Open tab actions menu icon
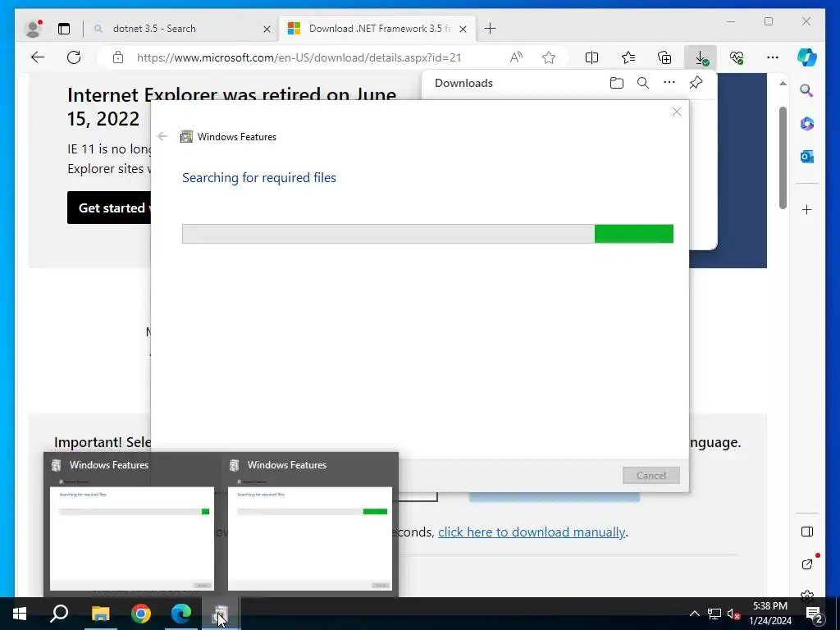Viewport: 840px width, 630px height. point(64,29)
